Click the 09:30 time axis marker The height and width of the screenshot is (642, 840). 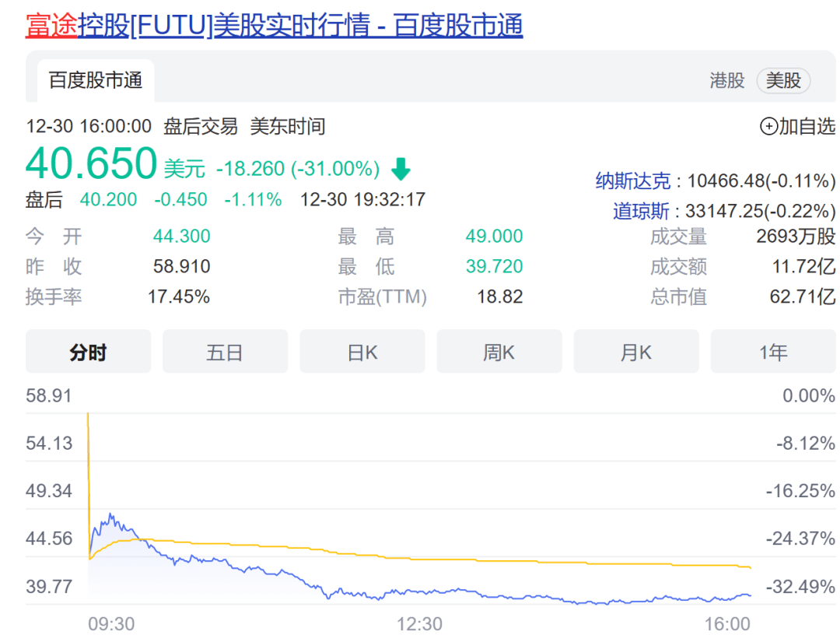click(x=111, y=624)
